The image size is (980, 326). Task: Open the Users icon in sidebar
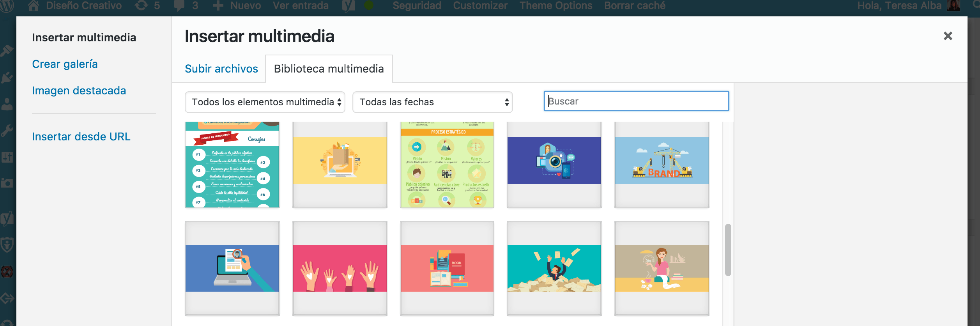coord(7,104)
